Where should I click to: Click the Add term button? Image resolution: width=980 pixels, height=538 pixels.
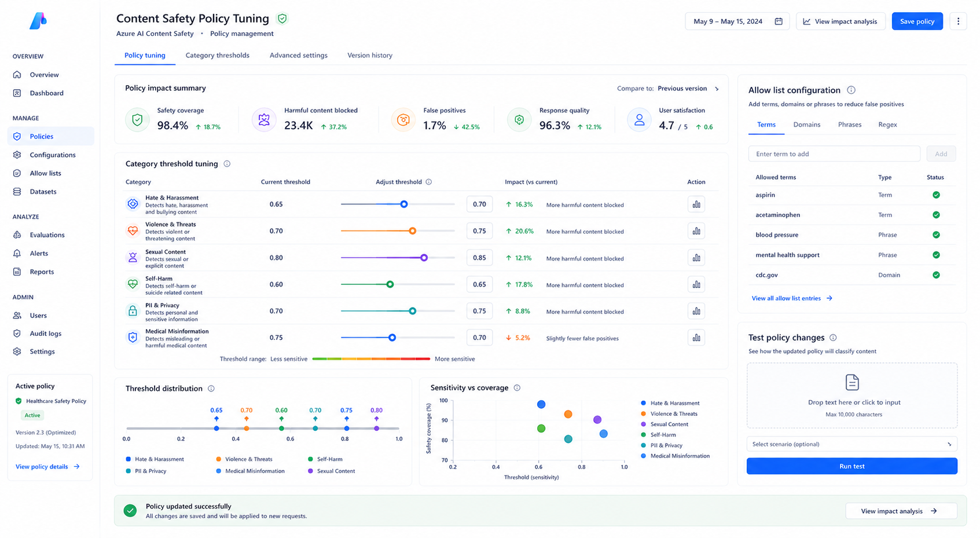tap(941, 154)
